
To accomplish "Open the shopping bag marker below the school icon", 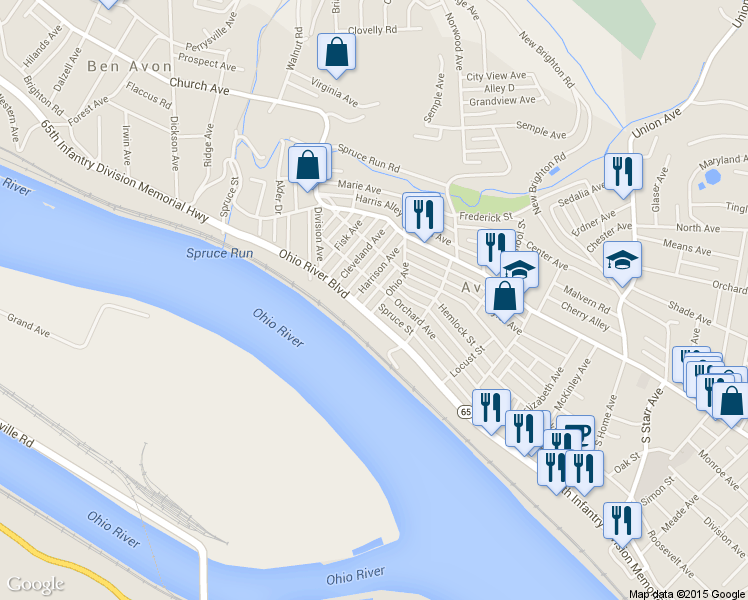I will pyautogui.click(x=504, y=299).
